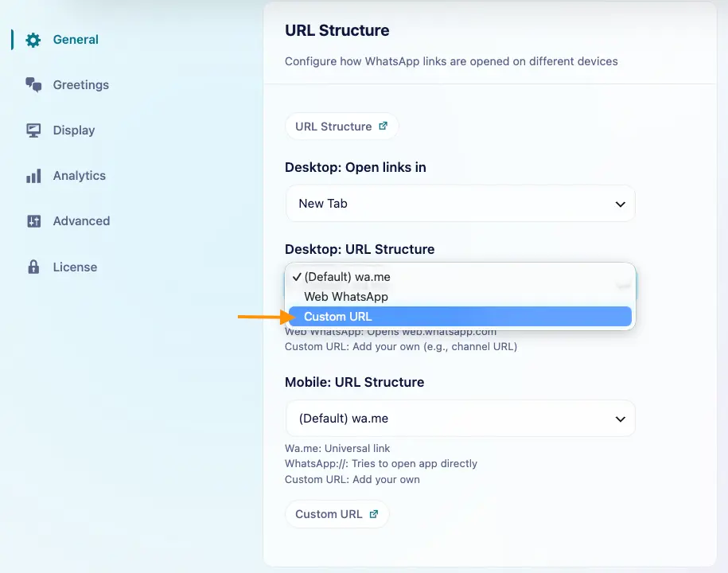728x573 pixels.
Task: Click the License padlock icon
Action: (x=33, y=267)
